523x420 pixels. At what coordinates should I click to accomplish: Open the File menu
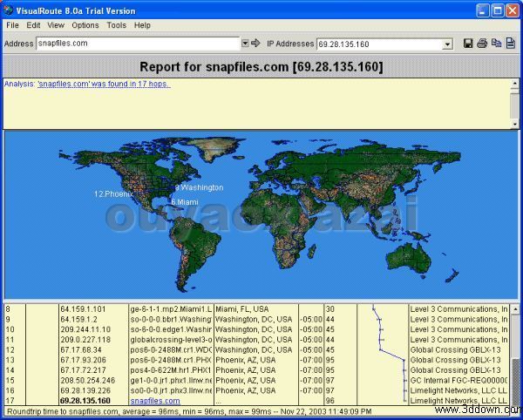12,25
